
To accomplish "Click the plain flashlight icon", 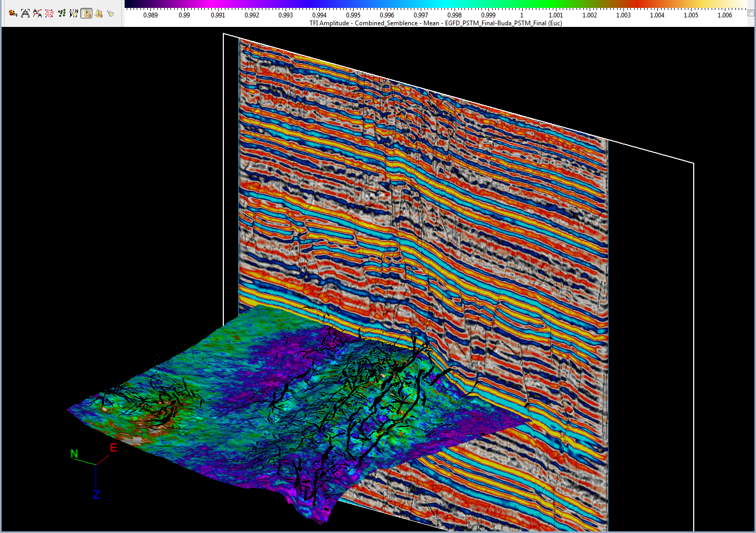I will click(110, 13).
